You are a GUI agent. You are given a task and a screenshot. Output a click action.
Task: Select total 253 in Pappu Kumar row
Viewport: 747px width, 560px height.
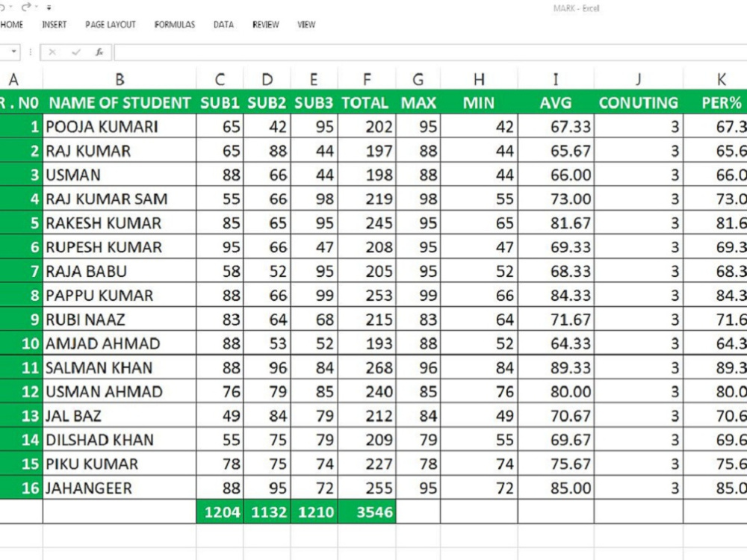coord(366,295)
